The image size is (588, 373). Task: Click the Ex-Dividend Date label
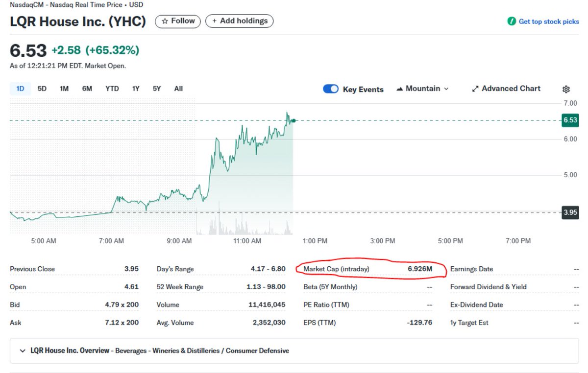(x=476, y=304)
